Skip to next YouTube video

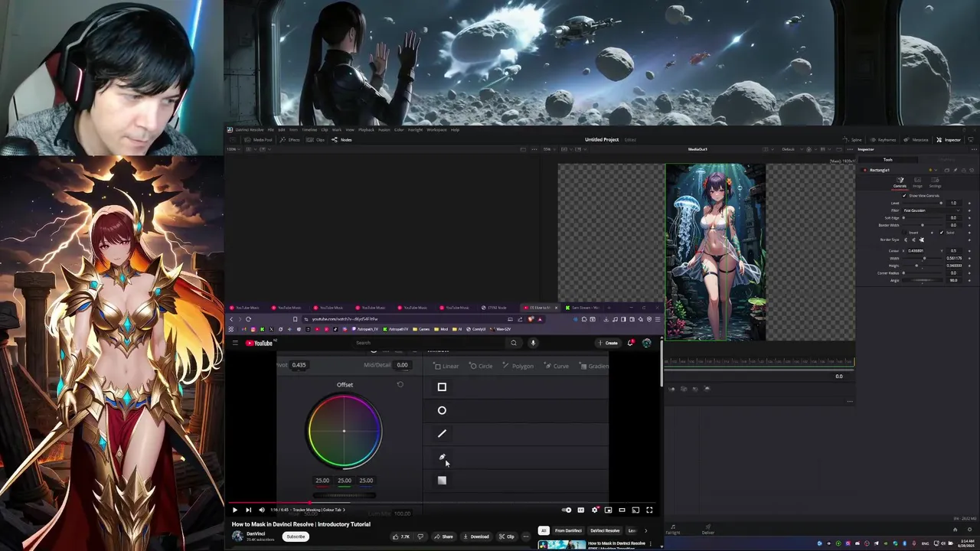248,510
